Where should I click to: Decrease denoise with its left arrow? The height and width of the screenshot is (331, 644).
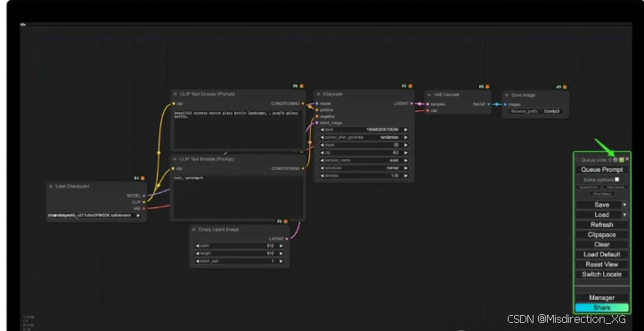click(x=322, y=175)
